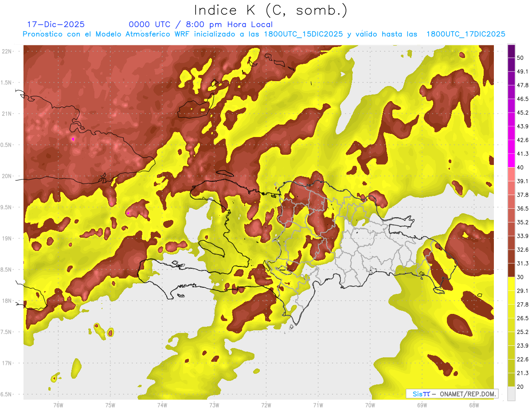Select the light gray color bar segment below 20
This screenshot has height=411, width=532.
click(x=511, y=394)
